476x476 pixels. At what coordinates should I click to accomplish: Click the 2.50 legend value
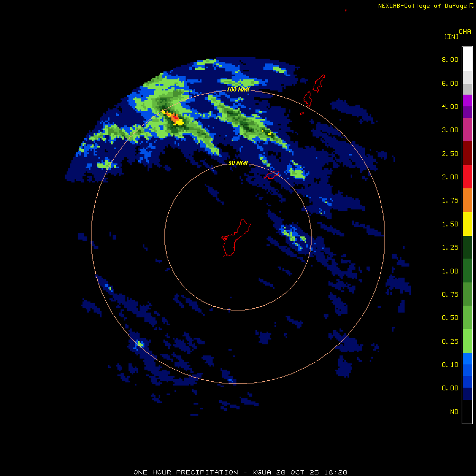tap(450, 153)
